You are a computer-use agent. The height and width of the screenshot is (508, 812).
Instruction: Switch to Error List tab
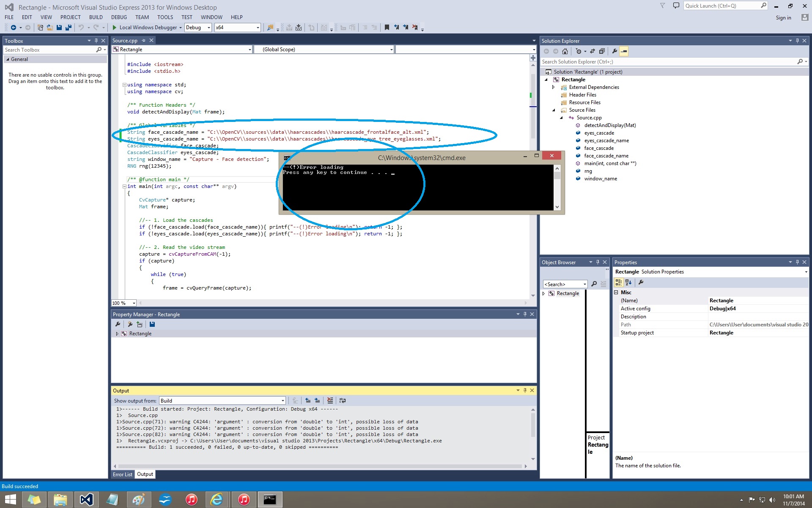coord(123,475)
